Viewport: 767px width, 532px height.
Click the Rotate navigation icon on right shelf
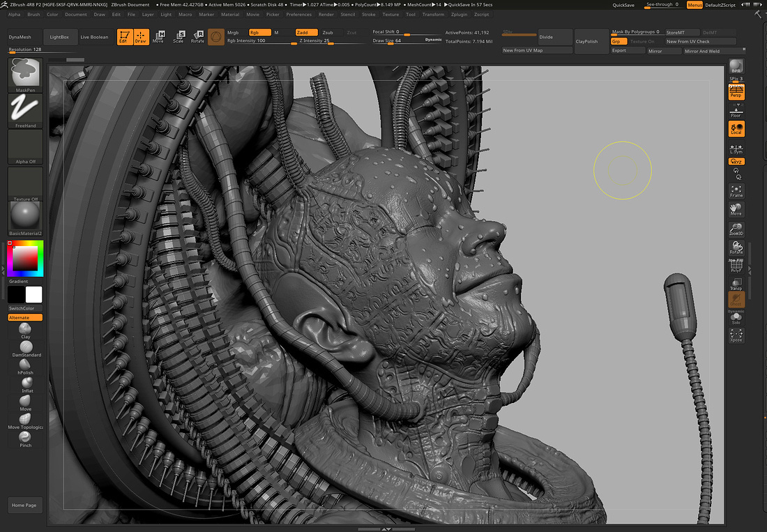pos(736,248)
